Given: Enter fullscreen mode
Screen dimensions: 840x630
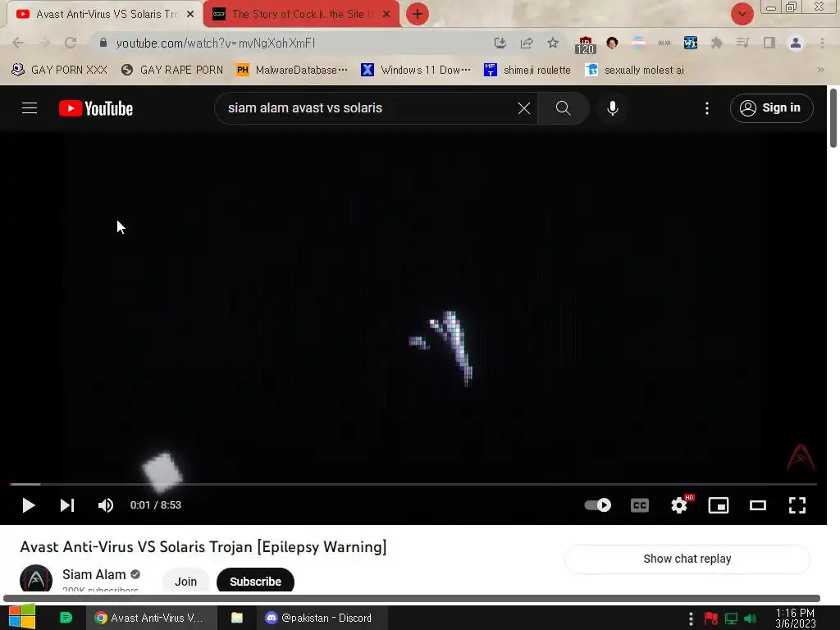Looking at the screenshot, I should [x=797, y=505].
